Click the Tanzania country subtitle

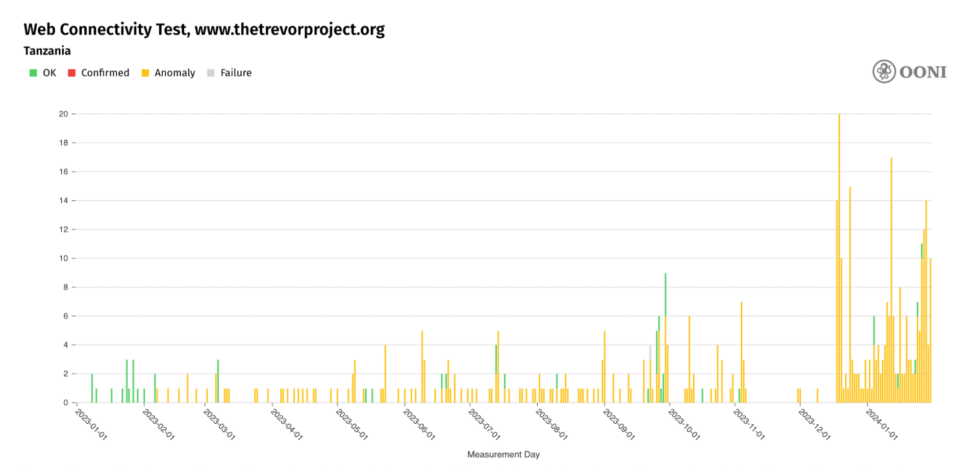47,51
